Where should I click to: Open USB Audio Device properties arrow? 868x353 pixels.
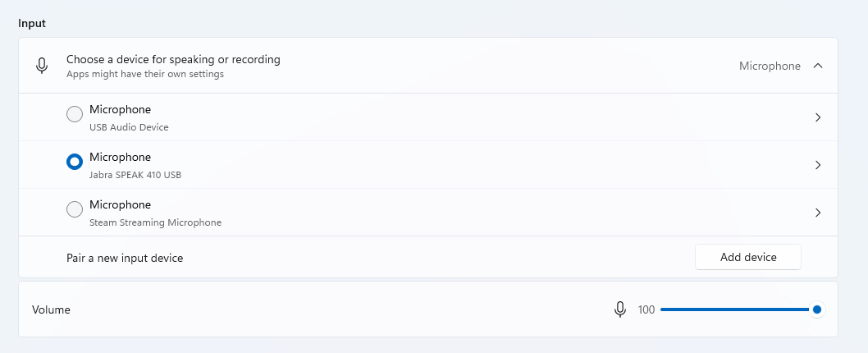(817, 117)
